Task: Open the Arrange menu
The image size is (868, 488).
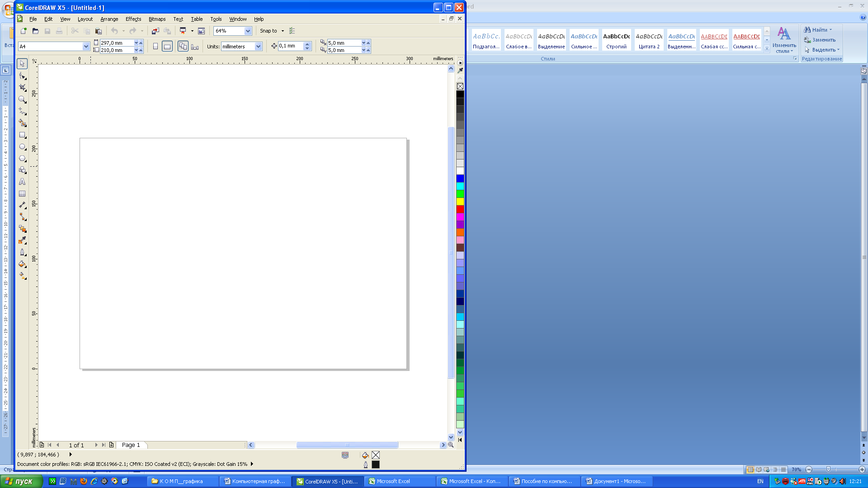Action: pyautogui.click(x=109, y=19)
